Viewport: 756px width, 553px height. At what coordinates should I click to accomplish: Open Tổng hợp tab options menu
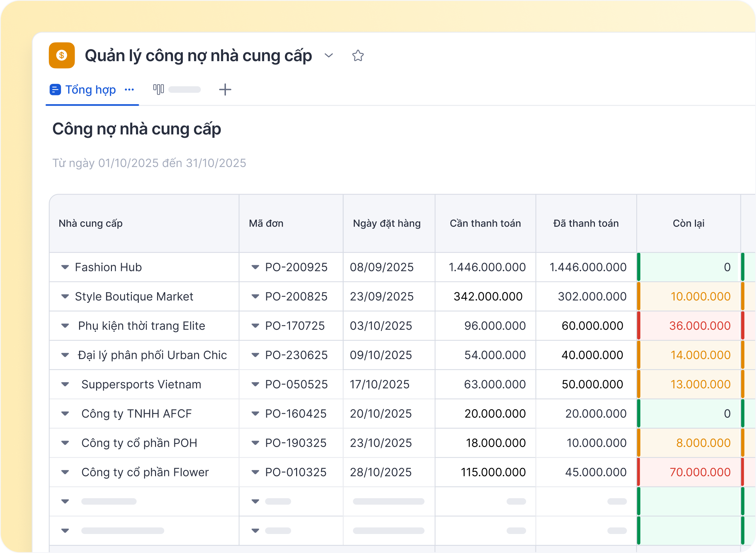[x=129, y=90]
